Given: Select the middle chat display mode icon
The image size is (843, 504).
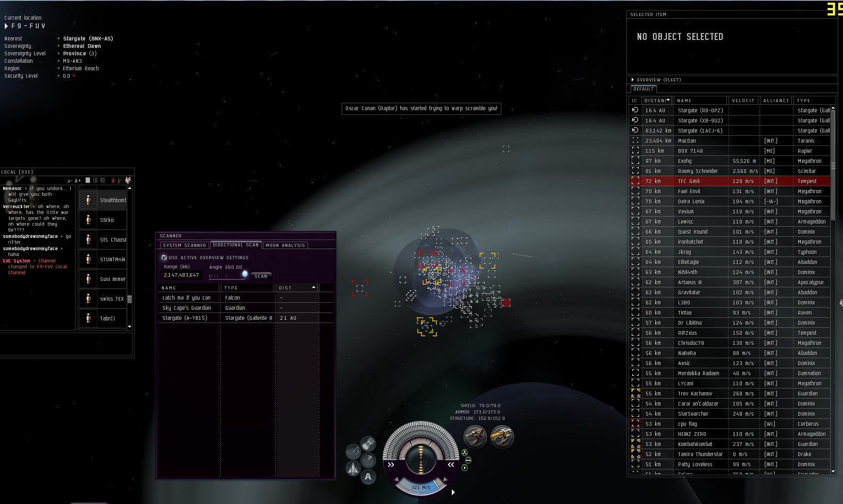Looking at the screenshot, I should 95,180.
